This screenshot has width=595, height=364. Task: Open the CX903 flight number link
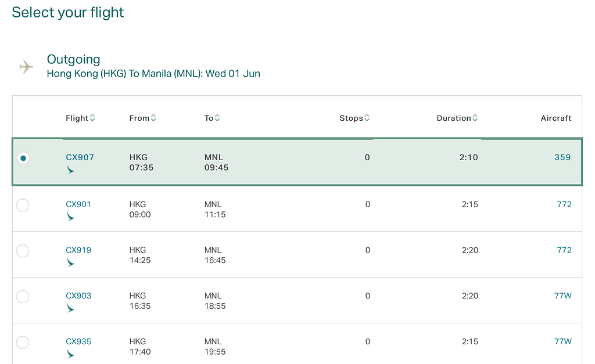(x=78, y=295)
